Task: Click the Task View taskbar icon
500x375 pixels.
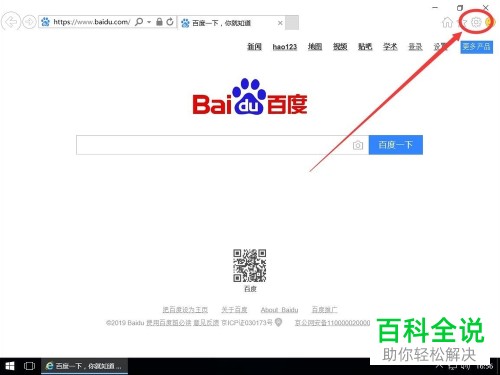Action: [29, 366]
